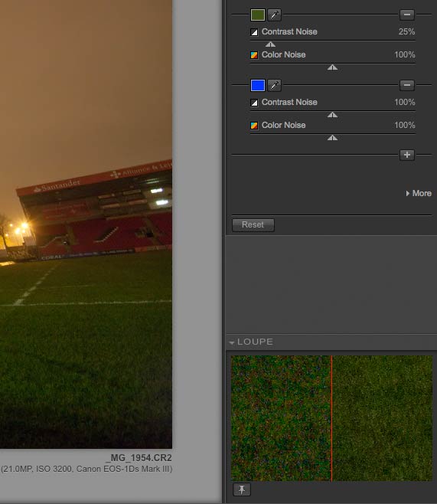The height and width of the screenshot is (504, 437).
Task: Click the blue range Contrast Noise 100% value
Action: tap(405, 102)
